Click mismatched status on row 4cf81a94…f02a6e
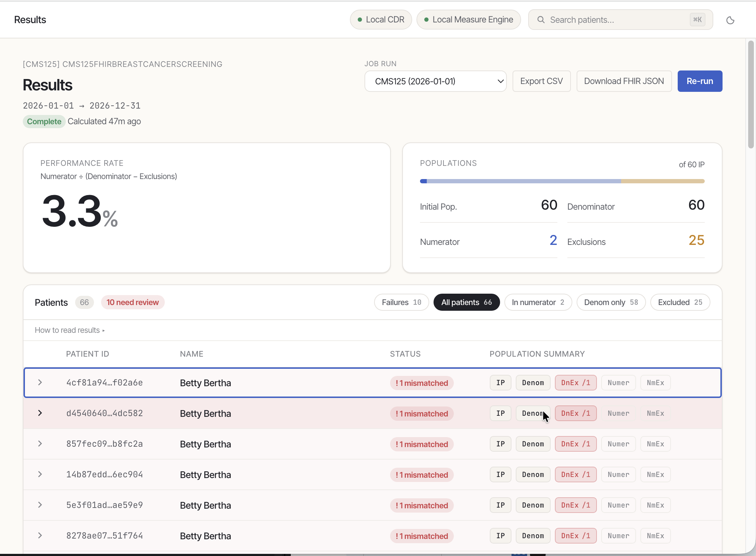This screenshot has height=556, width=756. click(x=422, y=383)
